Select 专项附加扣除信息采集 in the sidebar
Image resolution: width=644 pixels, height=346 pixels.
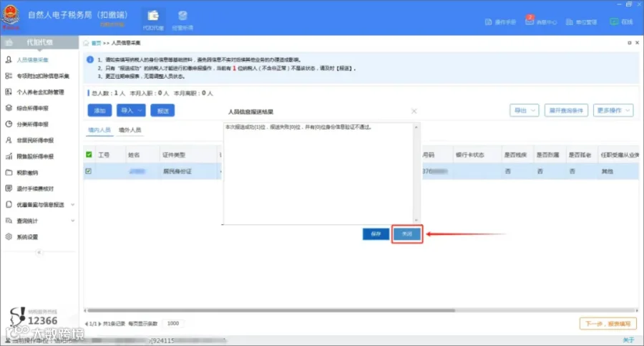tap(39, 76)
